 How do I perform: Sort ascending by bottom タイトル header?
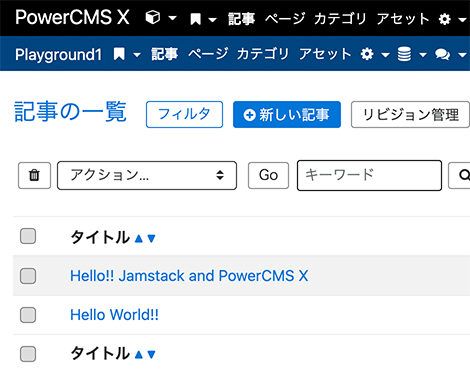coord(139,354)
